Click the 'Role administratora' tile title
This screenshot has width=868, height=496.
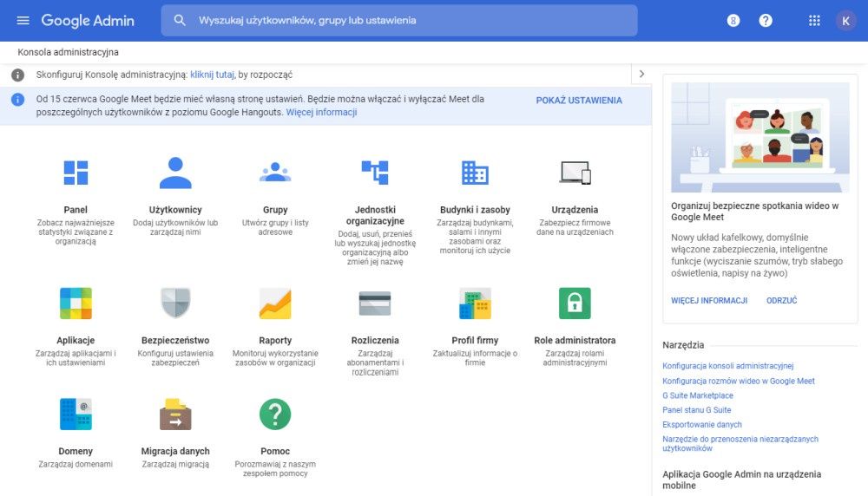(x=575, y=341)
